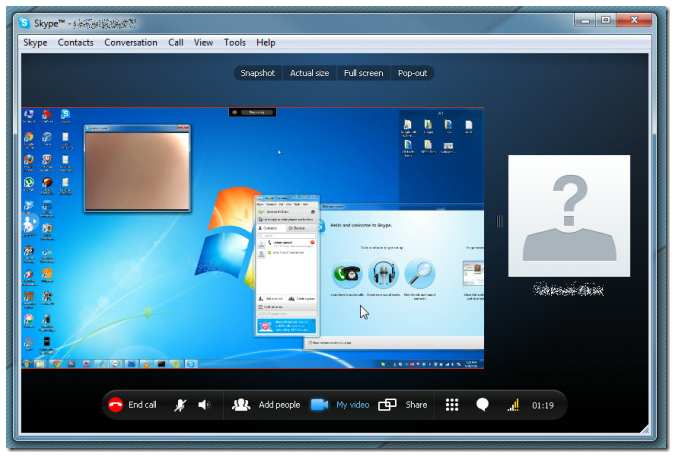Unmute the microphone in call bar
Screen dimensions: 677x457
pyautogui.click(x=181, y=405)
